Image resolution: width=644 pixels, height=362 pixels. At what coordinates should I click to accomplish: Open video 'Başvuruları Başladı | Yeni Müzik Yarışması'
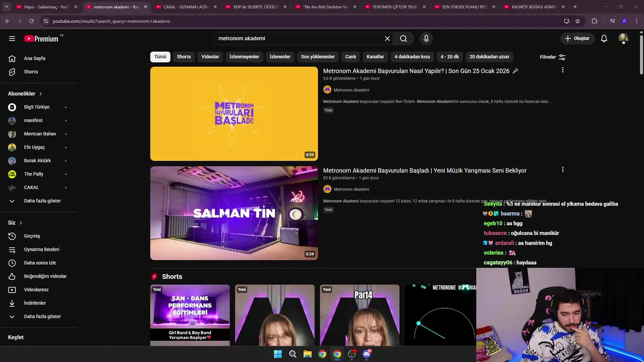click(x=425, y=170)
